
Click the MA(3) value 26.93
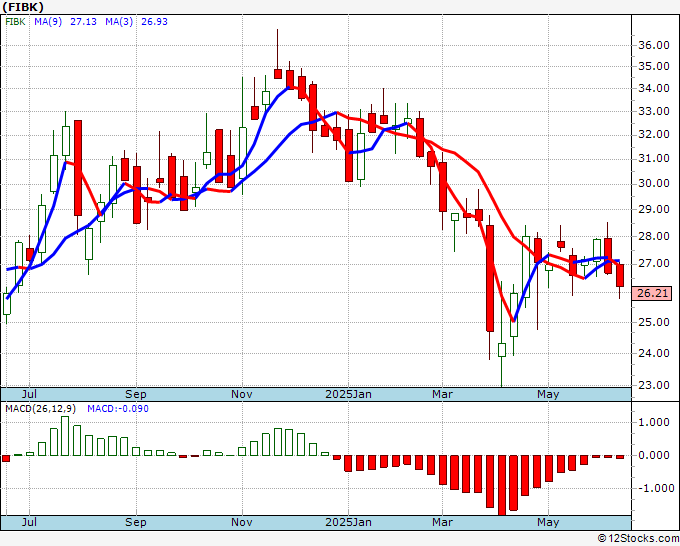[154, 22]
